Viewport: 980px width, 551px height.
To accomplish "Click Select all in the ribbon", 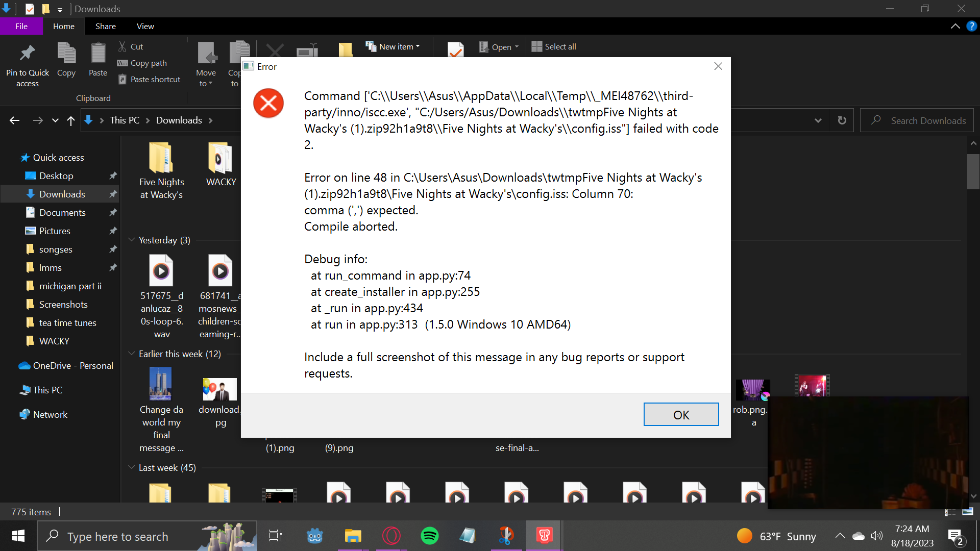I will [559, 46].
